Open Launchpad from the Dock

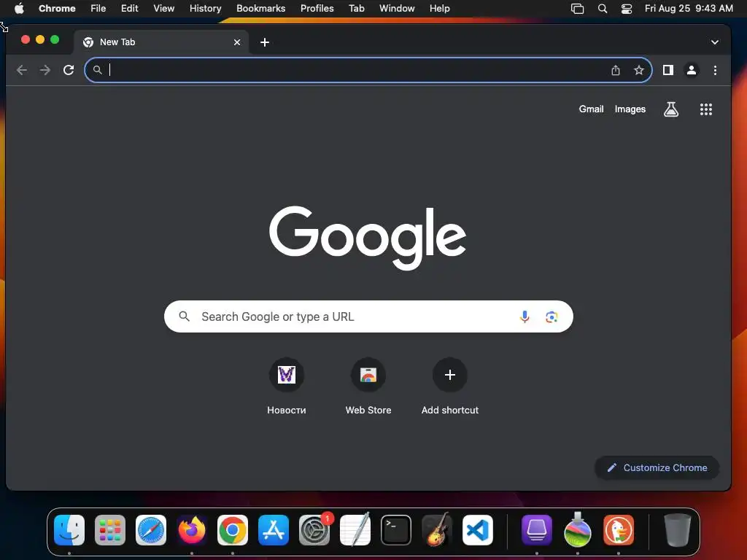[x=110, y=530]
